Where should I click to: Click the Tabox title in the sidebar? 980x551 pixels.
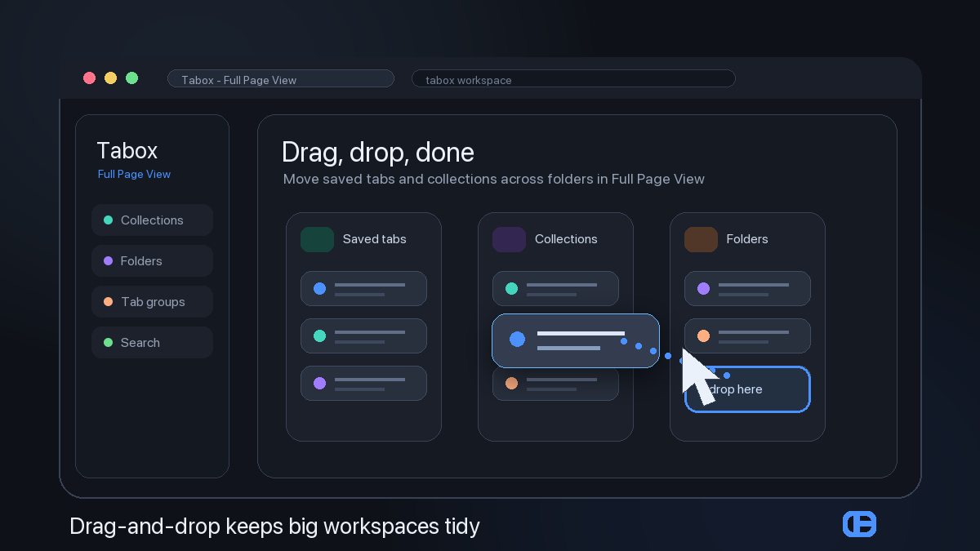click(x=127, y=150)
